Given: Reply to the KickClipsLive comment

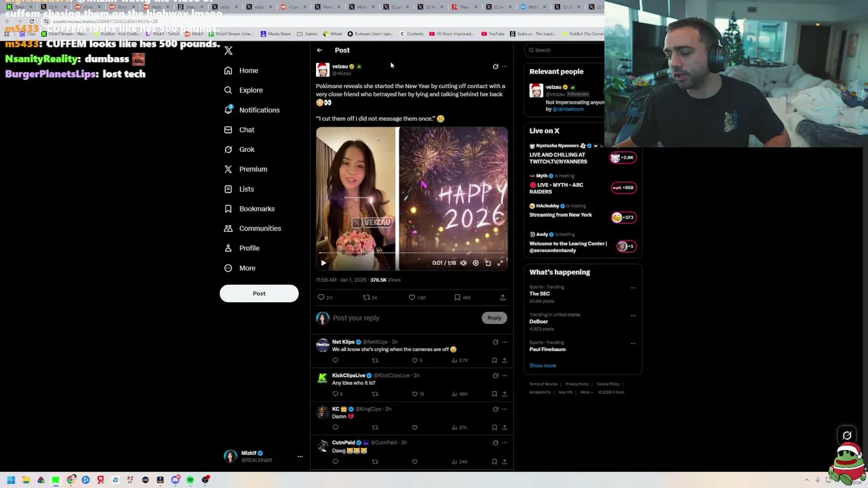Looking at the screenshot, I should [337, 394].
